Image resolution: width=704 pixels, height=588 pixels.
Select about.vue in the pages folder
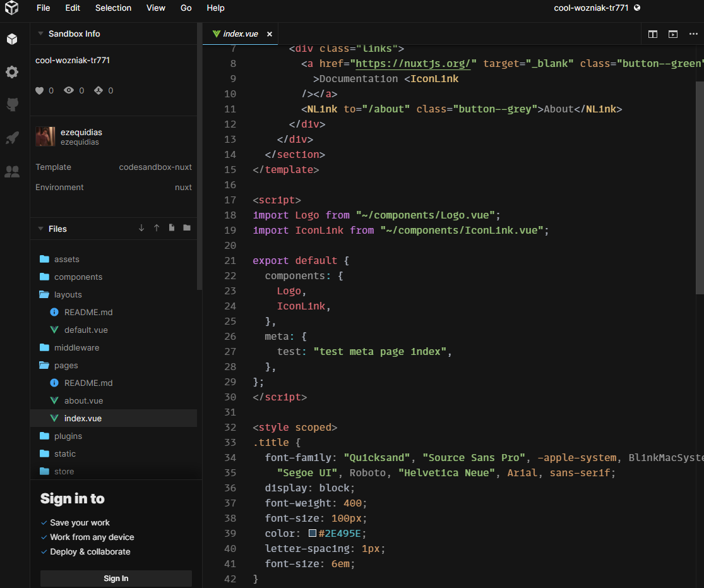click(83, 400)
